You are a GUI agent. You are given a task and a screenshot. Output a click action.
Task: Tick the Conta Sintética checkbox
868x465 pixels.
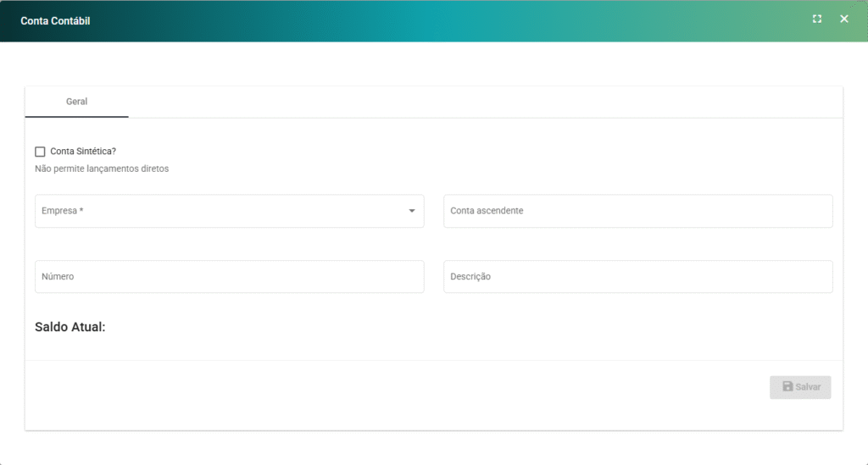point(40,152)
